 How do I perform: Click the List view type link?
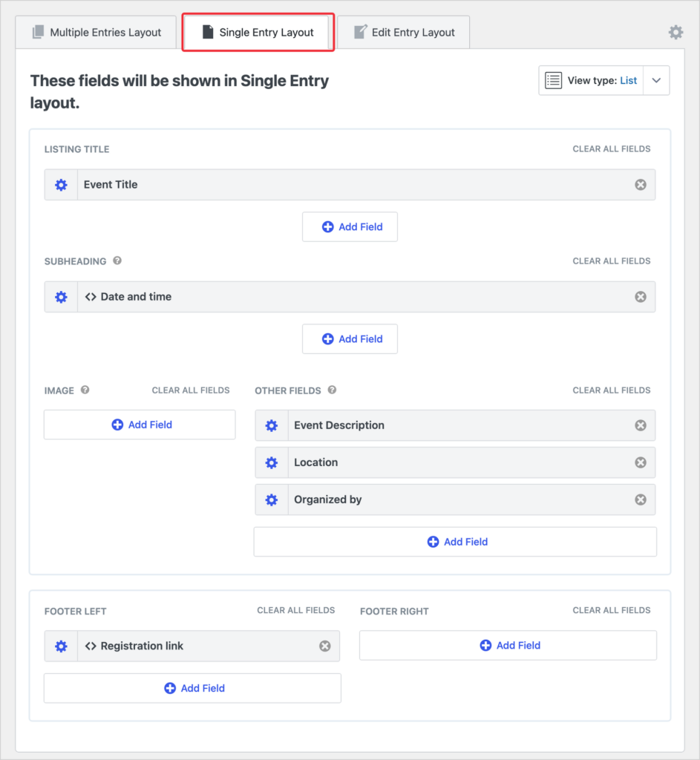[628, 80]
